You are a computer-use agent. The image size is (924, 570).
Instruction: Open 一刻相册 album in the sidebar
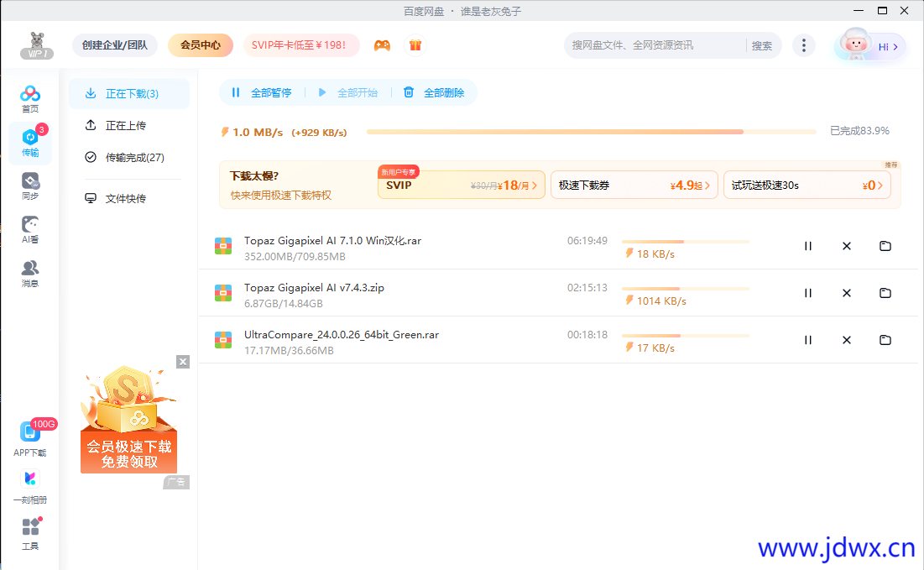pyautogui.click(x=30, y=487)
